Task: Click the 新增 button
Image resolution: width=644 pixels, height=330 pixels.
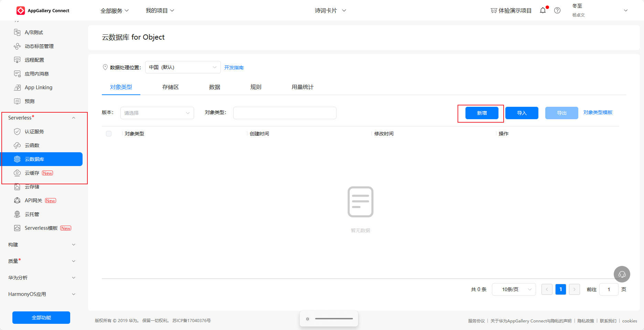Action: click(482, 113)
